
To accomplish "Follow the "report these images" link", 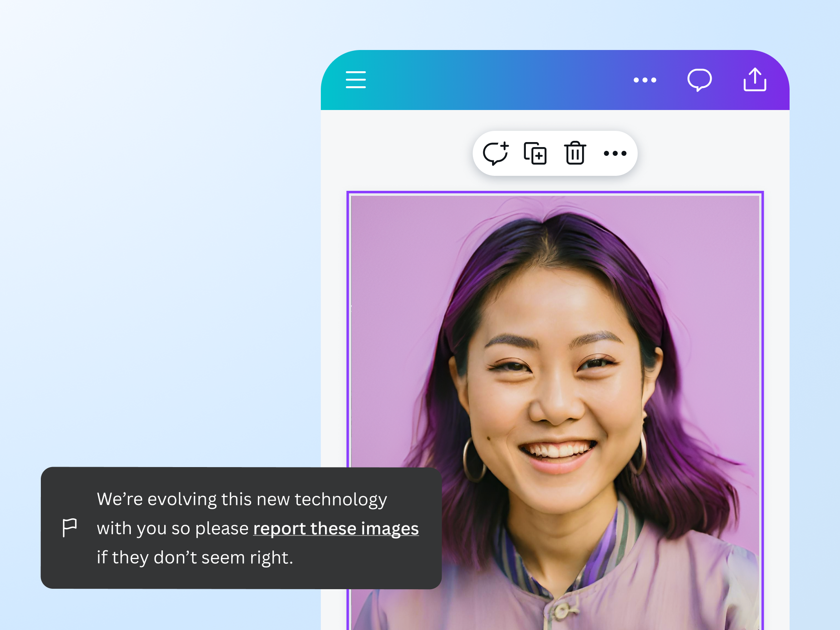I will (x=336, y=528).
